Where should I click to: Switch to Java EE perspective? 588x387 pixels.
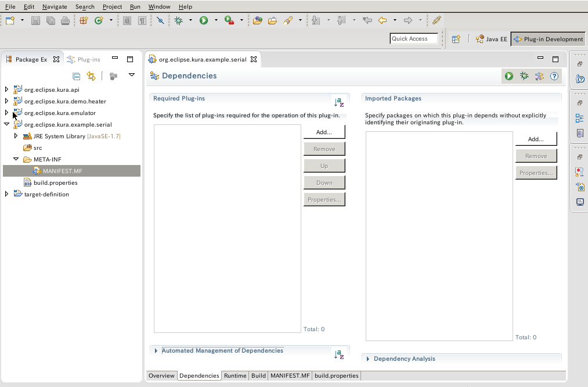click(491, 39)
